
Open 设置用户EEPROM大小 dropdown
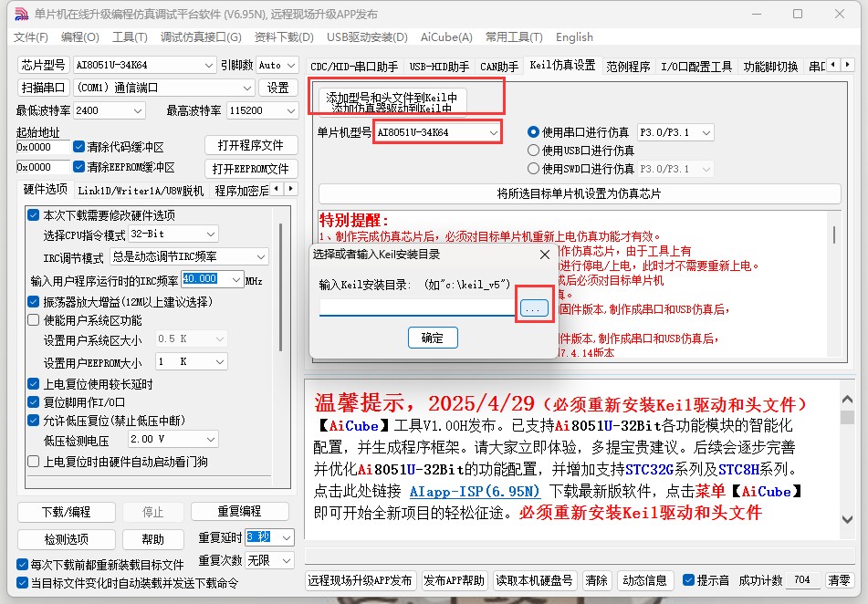click(192, 362)
